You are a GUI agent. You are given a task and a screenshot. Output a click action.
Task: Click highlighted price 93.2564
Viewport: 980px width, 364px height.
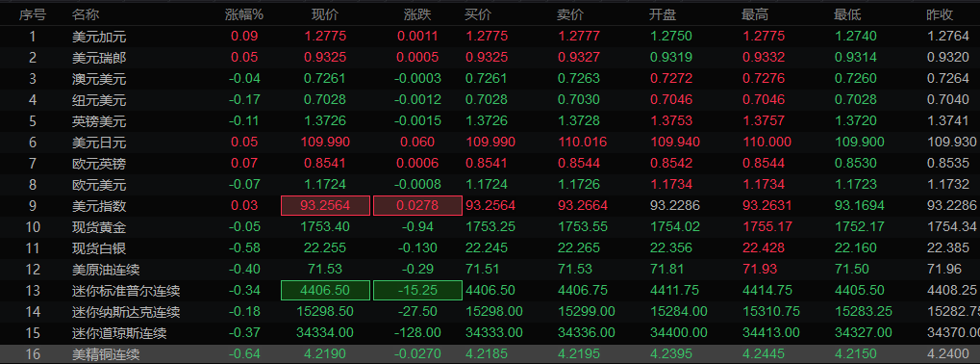pyautogui.click(x=326, y=206)
